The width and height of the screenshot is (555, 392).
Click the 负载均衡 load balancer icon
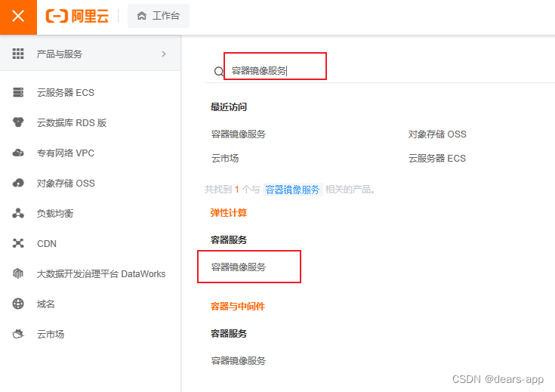[x=18, y=213]
